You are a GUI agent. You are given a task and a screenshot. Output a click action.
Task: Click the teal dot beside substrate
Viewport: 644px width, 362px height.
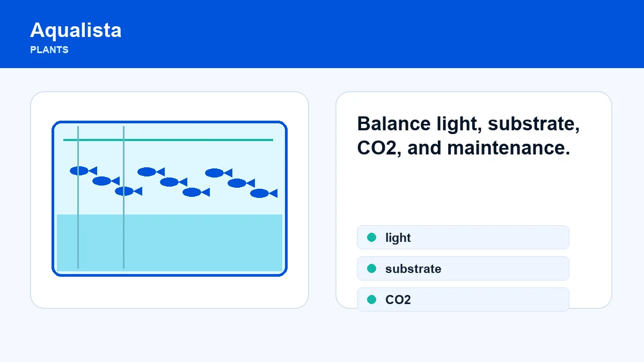371,269
